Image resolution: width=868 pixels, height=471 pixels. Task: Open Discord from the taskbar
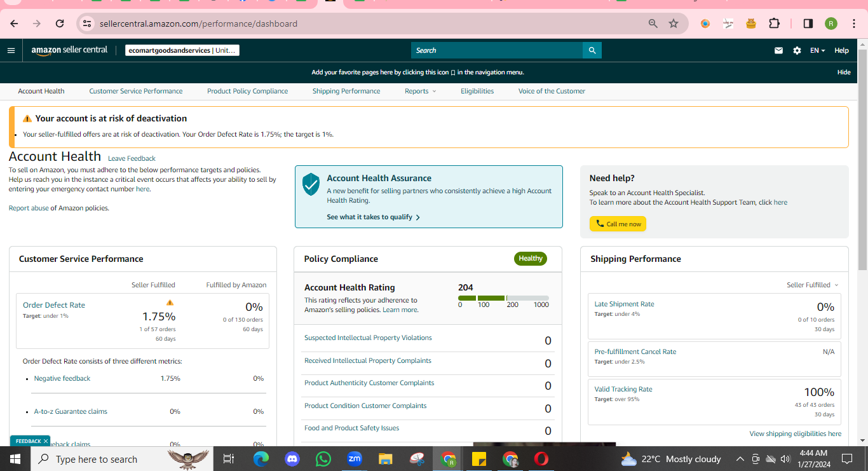[292, 459]
